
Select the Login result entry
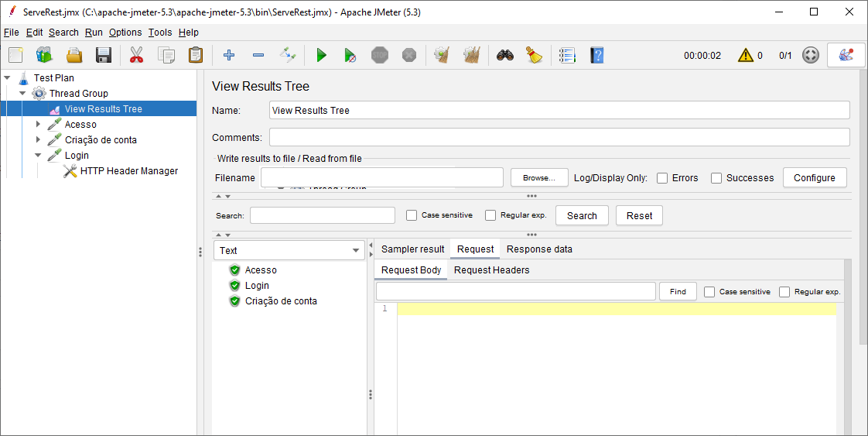point(257,285)
